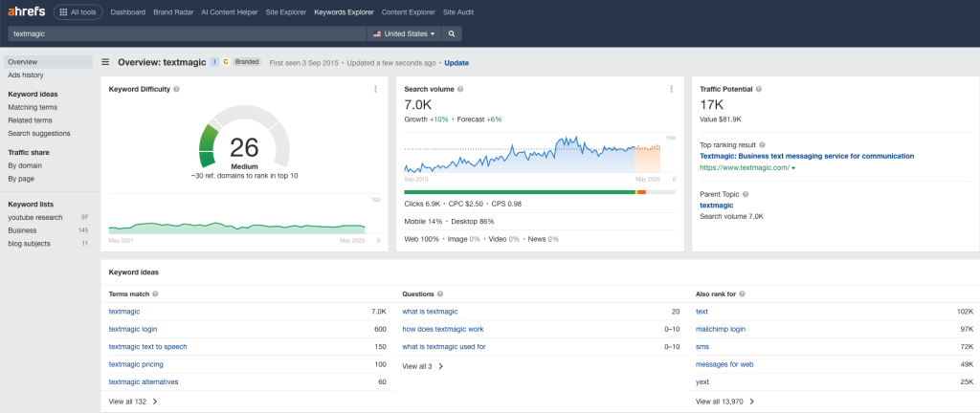Open Traffic share By domain

coord(25,165)
